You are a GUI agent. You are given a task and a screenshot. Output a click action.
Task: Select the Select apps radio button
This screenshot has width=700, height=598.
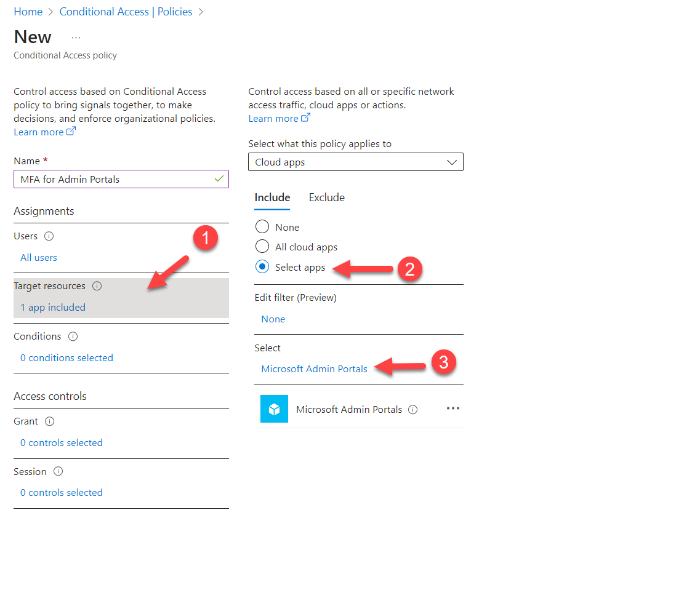click(x=262, y=267)
